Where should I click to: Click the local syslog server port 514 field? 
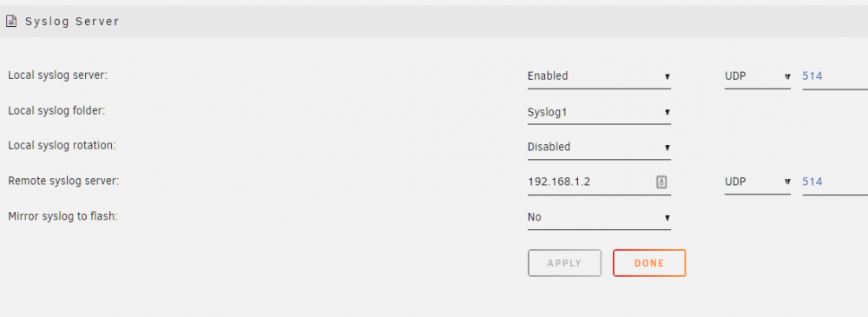(x=835, y=76)
